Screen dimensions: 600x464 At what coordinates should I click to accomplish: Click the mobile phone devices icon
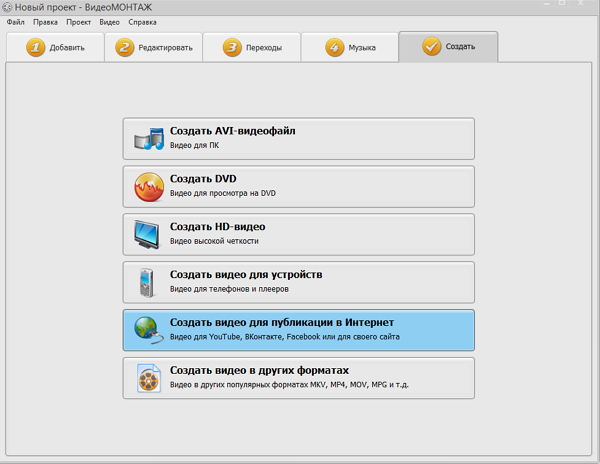[147, 283]
